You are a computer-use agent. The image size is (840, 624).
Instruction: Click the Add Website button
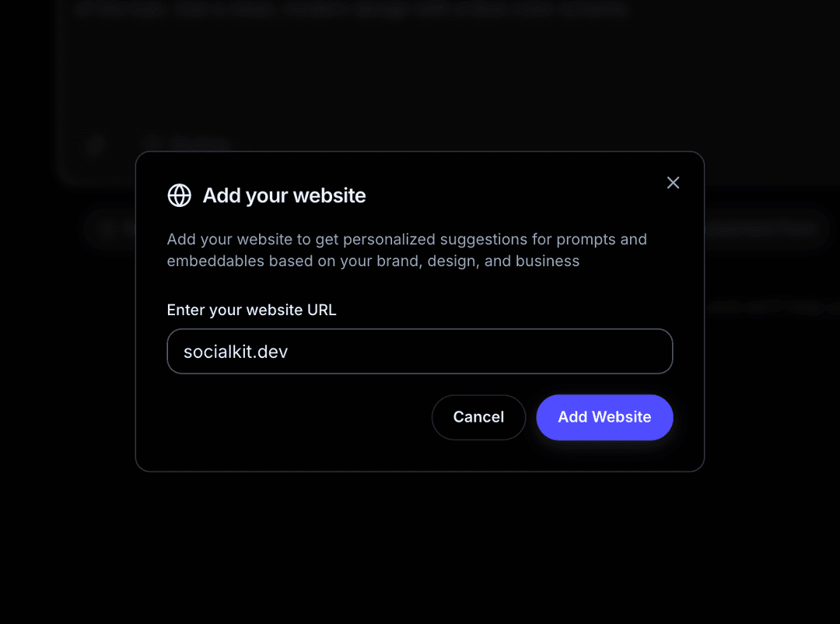pos(604,417)
